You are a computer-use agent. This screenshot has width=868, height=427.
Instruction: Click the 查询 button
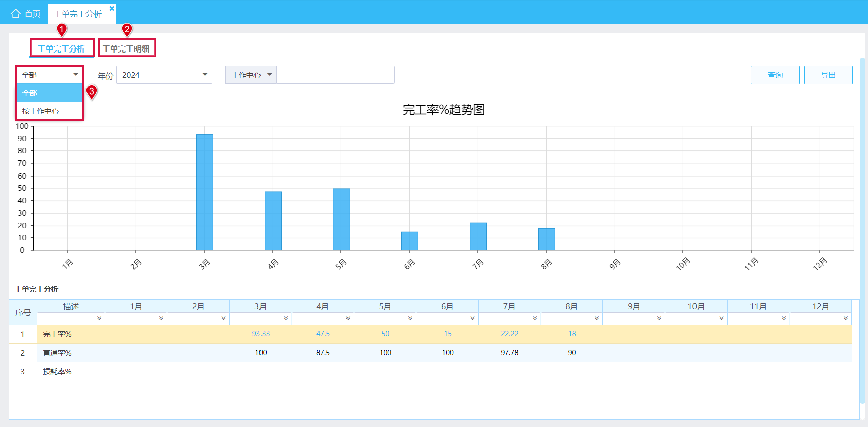point(775,75)
